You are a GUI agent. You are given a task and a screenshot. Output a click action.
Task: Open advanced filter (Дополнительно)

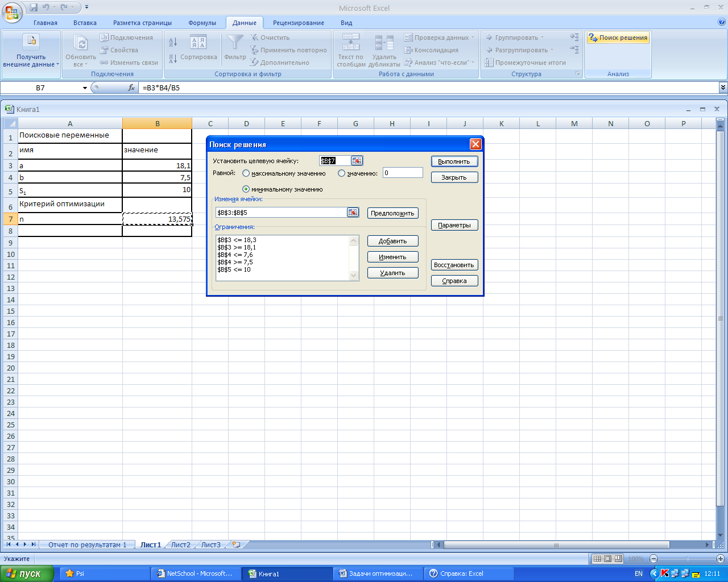click(280, 63)
